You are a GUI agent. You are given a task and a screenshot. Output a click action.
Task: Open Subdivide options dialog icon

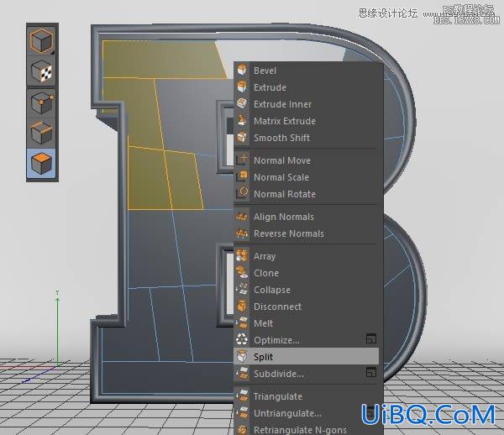pyautogui.click(x=371, y=372)
